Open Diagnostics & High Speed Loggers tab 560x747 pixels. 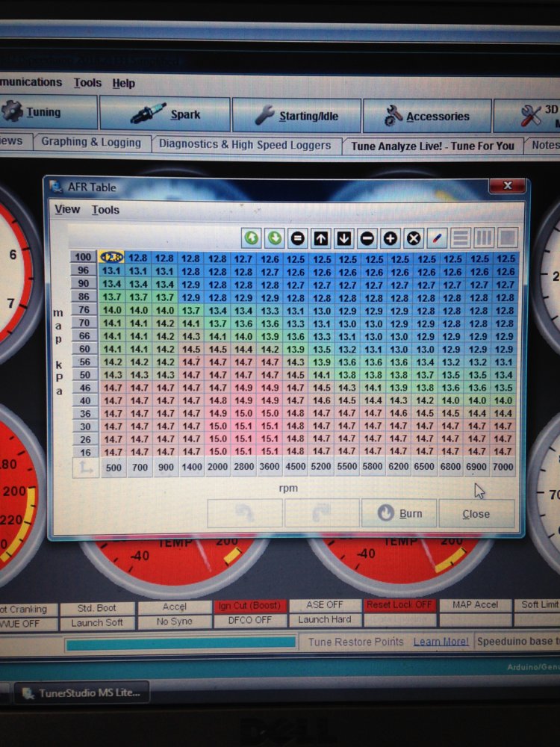[x=245, y=145]
